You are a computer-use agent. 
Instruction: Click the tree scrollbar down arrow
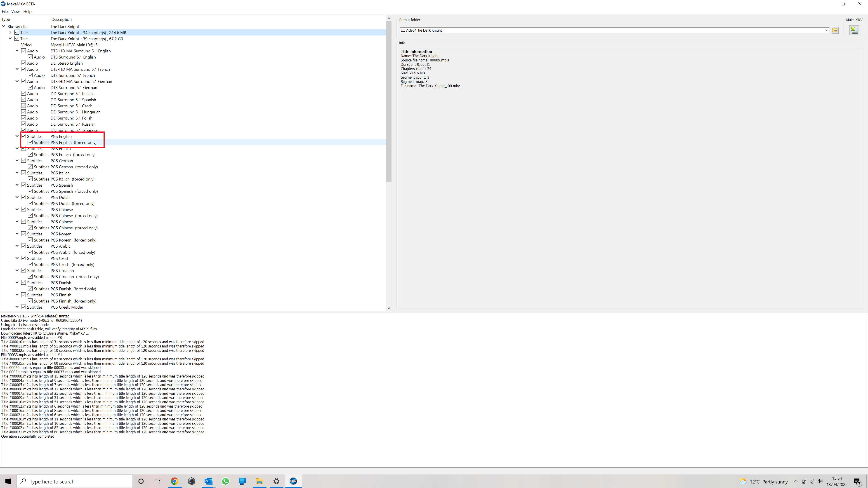pos(389,308)
